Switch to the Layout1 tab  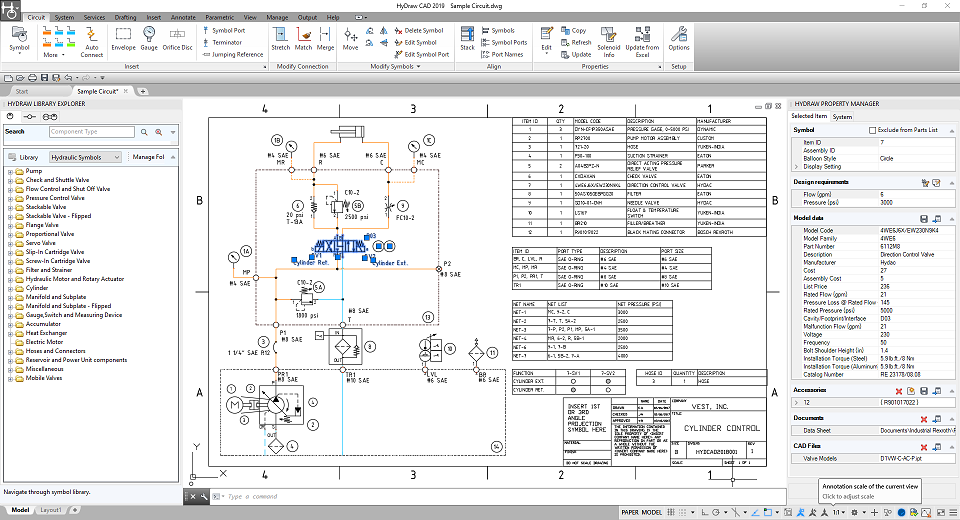tap(51, 510)
